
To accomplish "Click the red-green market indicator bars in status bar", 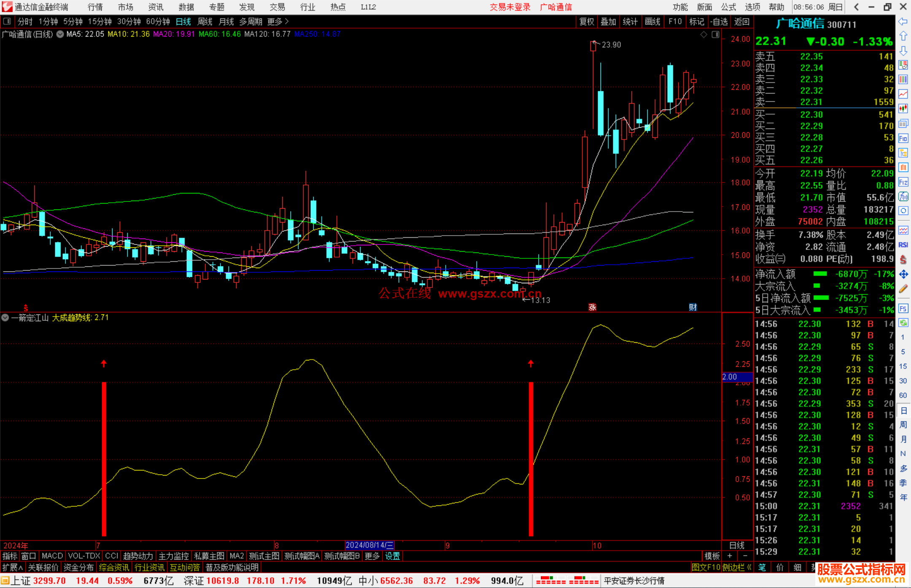I will tap(567, 580).
